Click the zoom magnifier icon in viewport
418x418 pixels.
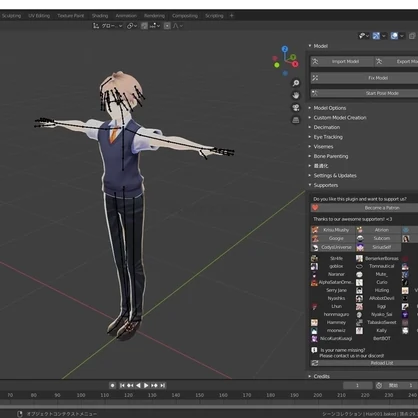pyautogui.click(x=296, y=83)
